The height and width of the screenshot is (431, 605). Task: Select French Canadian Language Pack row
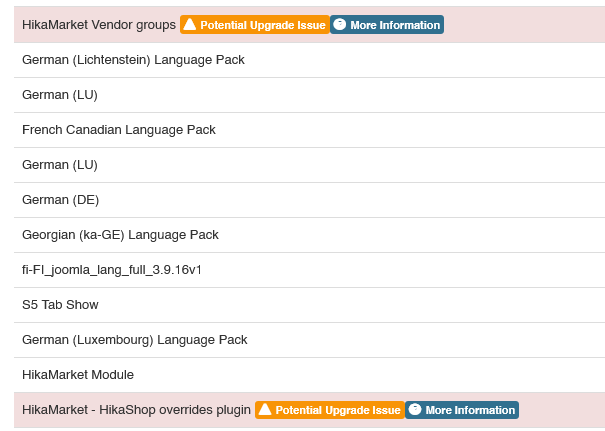point(309,130)
